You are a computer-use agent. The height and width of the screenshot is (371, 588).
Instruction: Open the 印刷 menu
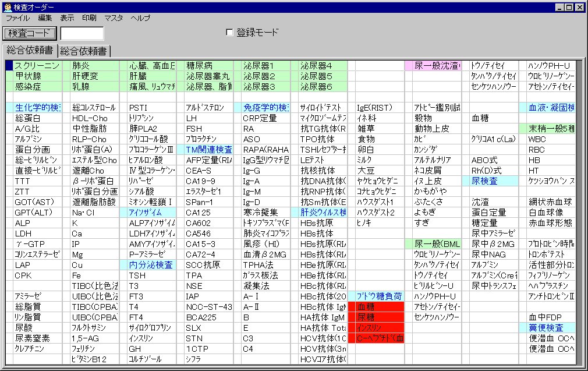89,18
